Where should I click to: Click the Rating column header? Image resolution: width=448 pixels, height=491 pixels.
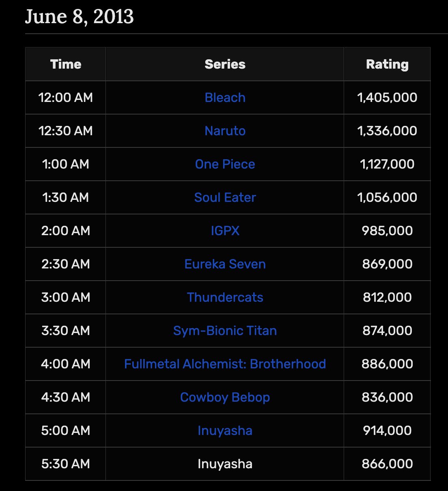pos(387,64)
